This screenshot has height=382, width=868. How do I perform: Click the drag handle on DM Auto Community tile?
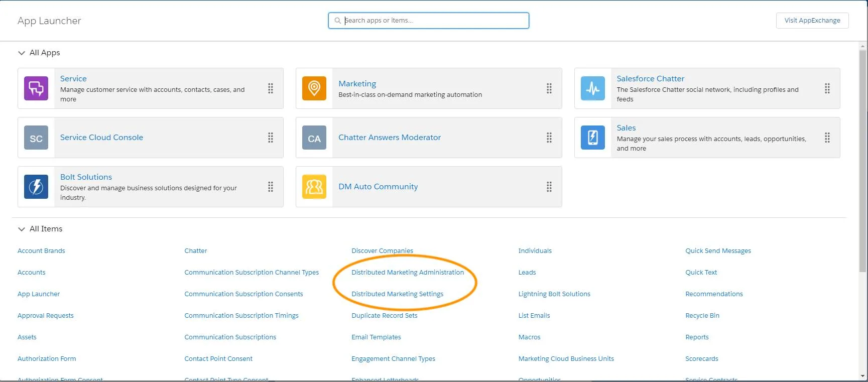tap(549, 187)
